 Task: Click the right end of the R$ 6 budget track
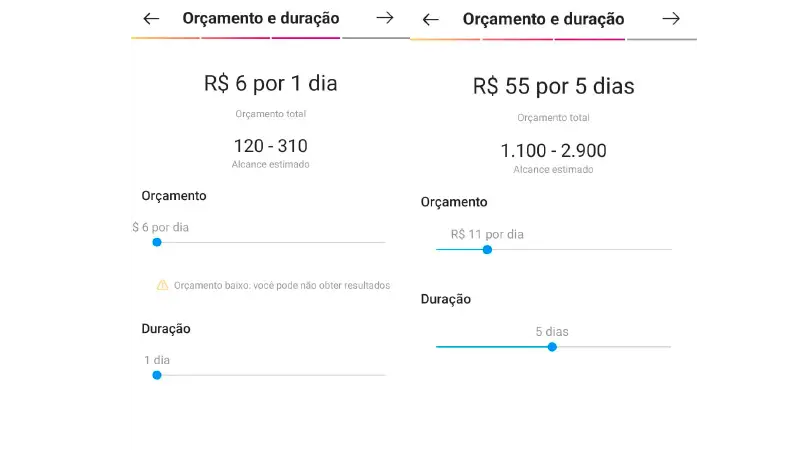point(383,242)
